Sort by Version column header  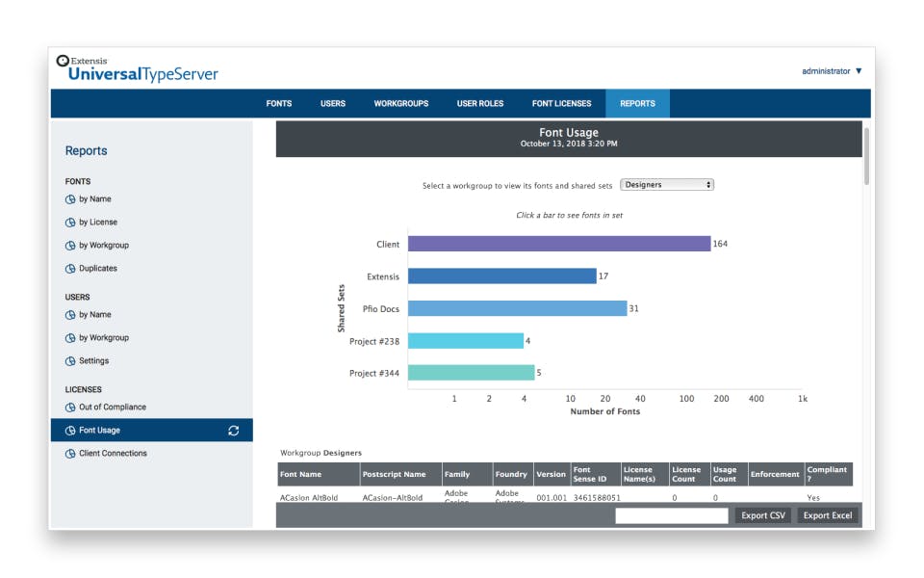[552, 474]
